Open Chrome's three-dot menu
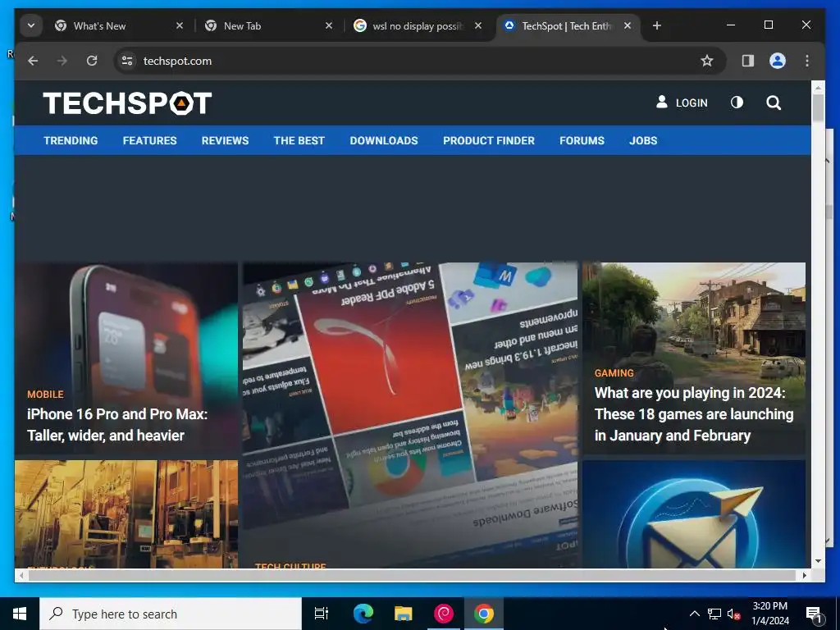This screenshot has height=630, width=840. (807, 61)
